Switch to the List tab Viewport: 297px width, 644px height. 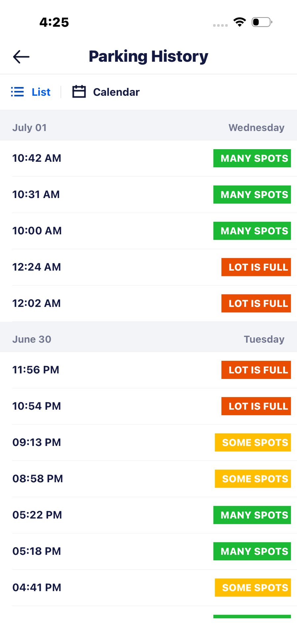(x=31, y=92)
